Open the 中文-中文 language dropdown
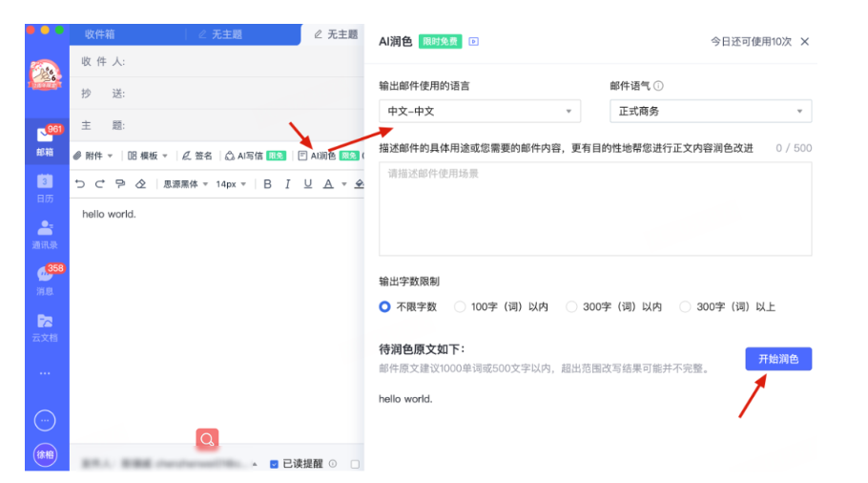The height and width of the screenshot is (483, 868). (480, 112)
